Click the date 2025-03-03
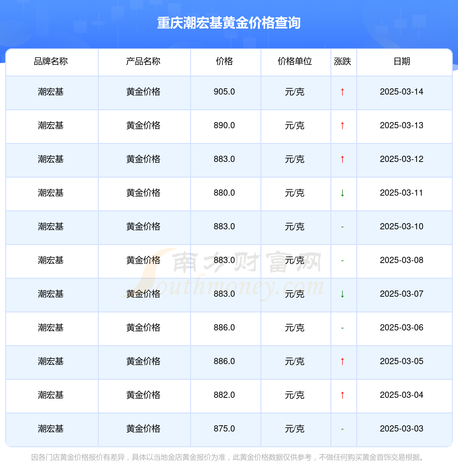The height and width of the screenshot is (476, 458). [x=402, y=429]
